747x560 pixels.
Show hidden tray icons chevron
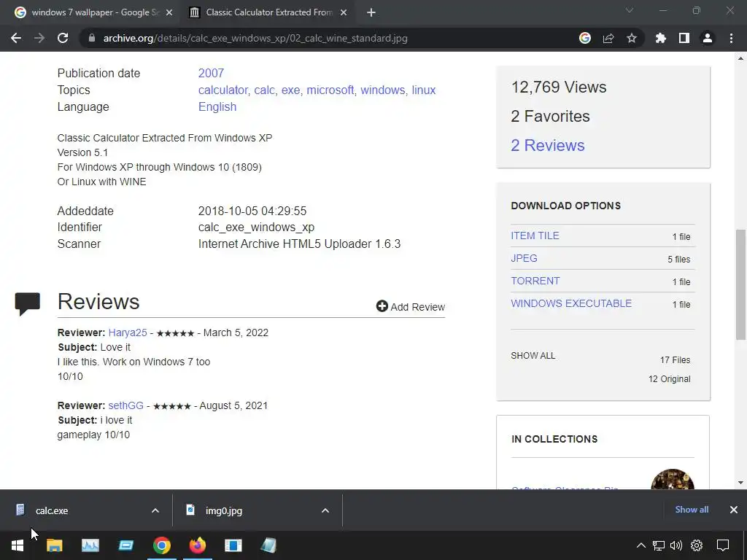tap(640, 545)
